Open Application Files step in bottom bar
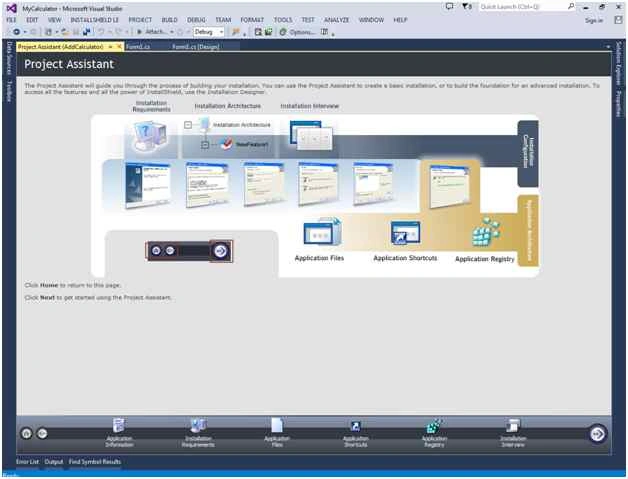 point(277,433)
